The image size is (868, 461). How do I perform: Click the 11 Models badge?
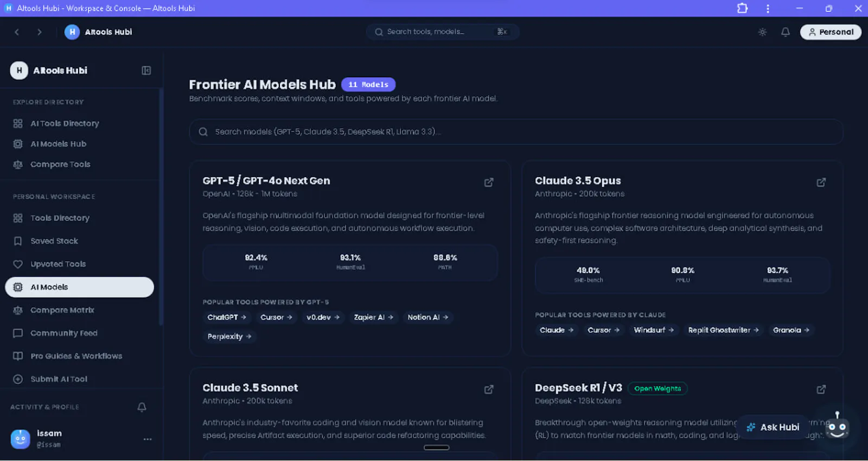[368, 85]
